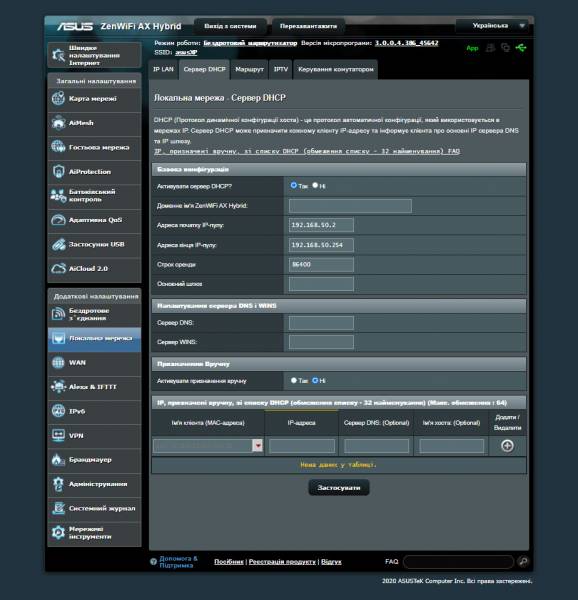Switch to the IP LAN tab
578x600 pixels.
163,70
